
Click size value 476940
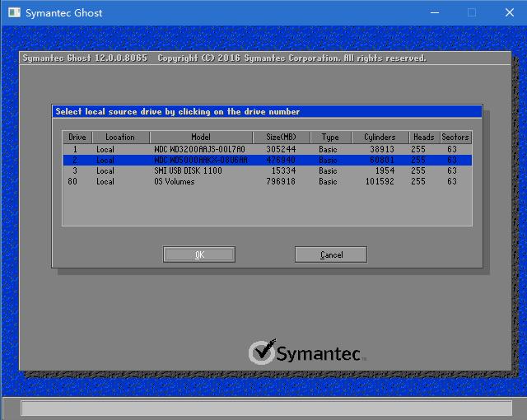pos(281,160)
